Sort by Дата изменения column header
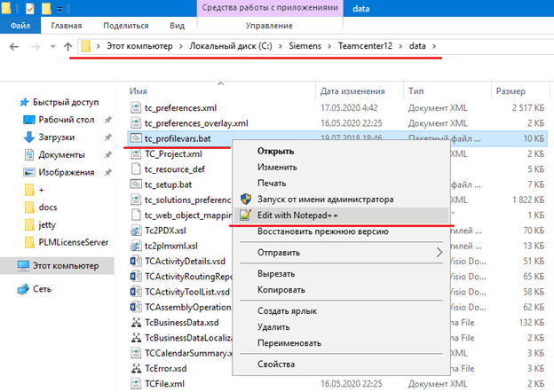Screen dimensions: 554x392 (x=352, y=91)
